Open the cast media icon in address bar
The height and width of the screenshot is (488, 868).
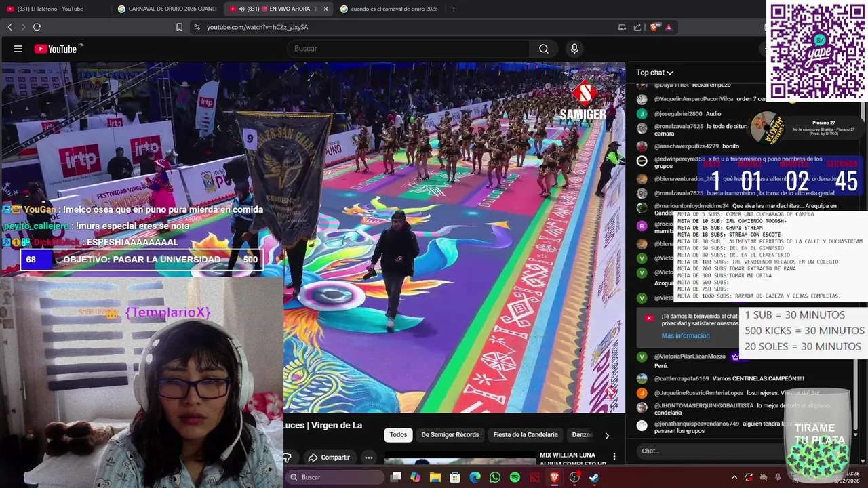coord(622,27)
